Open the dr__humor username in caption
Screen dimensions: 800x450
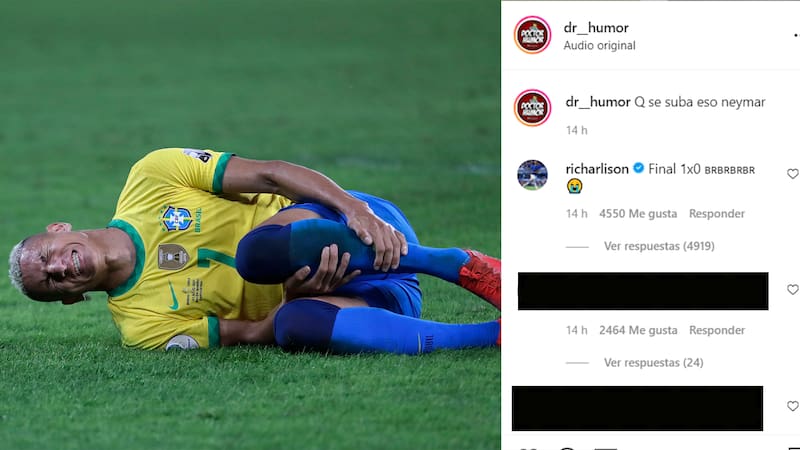(597, 102)
